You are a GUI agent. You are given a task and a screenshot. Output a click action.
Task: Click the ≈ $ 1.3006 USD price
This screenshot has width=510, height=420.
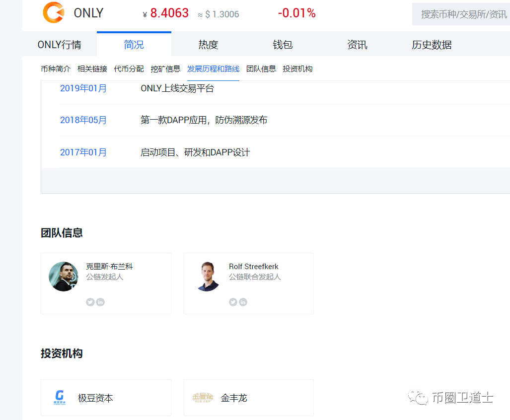pyautogui.click(x=218, y=14)
